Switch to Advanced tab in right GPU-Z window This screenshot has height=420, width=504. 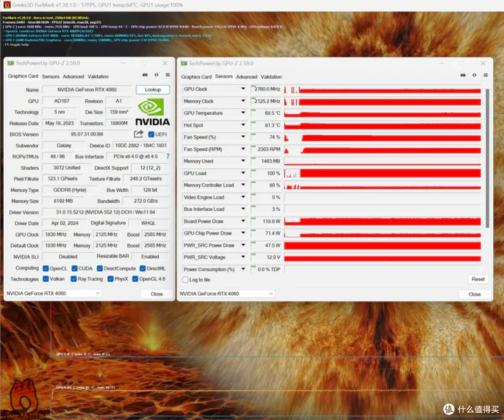[x=246, y=77]
